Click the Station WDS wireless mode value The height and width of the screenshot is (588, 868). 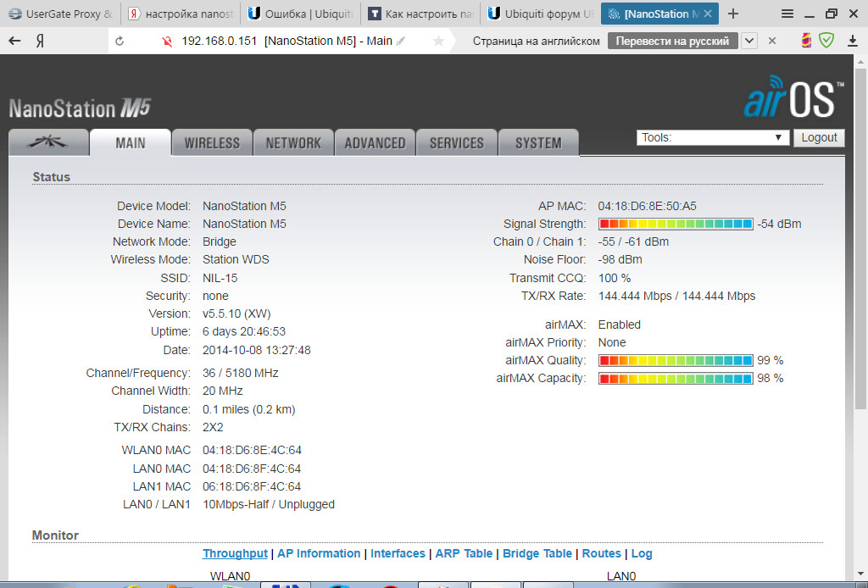click(x=236, y=259)
